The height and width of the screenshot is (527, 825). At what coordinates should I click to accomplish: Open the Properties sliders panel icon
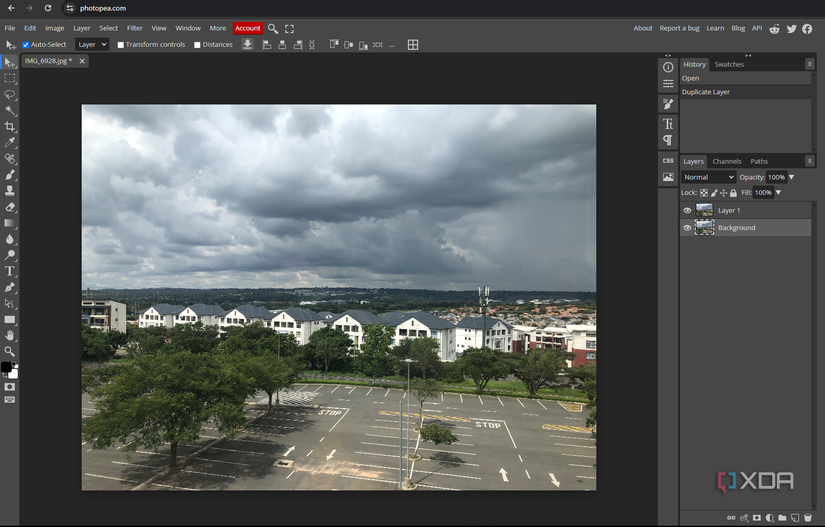668,84
